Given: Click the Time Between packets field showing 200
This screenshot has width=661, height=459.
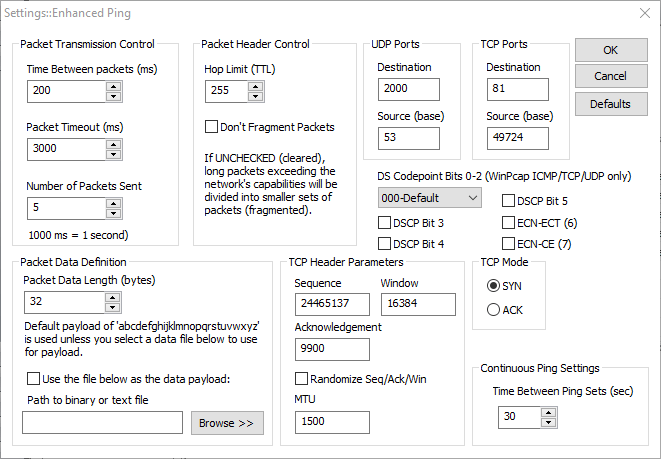Looking at the screenshot, I should (66, 91).
